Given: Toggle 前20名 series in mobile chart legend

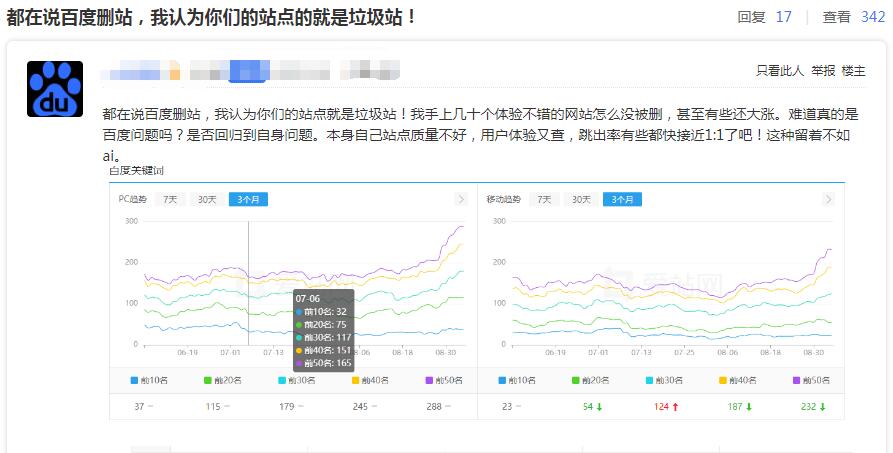Looking at the screenshot, I should (591, 380).
